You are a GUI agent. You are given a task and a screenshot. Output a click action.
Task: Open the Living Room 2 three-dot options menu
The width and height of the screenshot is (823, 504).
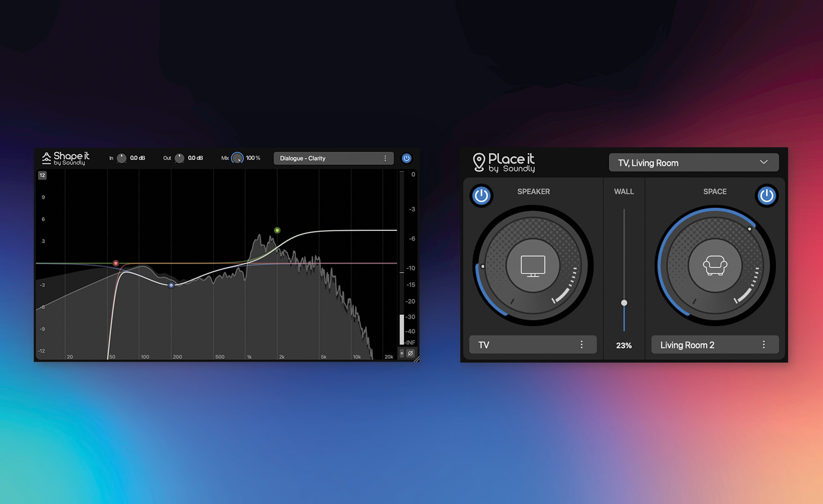point(764,344)
